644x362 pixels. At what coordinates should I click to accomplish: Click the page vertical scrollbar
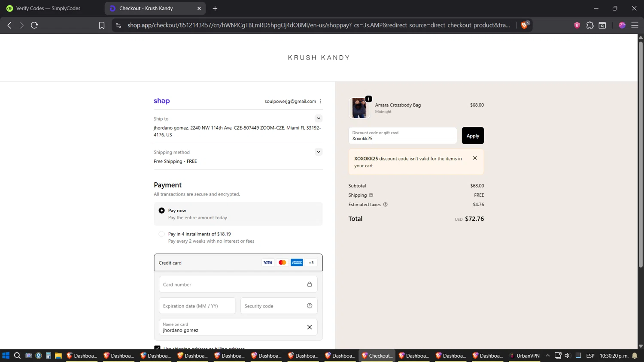click(641, 154)
